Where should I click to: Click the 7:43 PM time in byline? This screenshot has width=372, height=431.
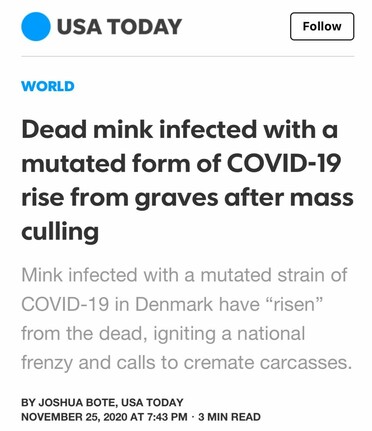[x=166, y=417]
